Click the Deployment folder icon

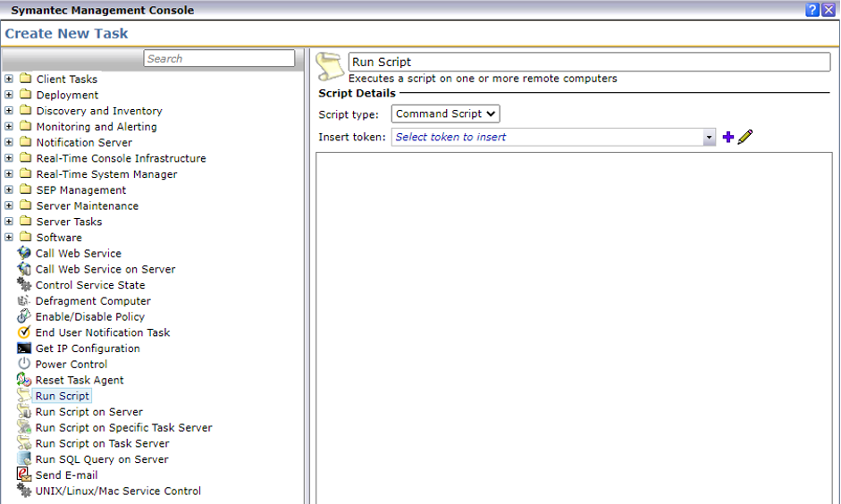pos(25,95)
